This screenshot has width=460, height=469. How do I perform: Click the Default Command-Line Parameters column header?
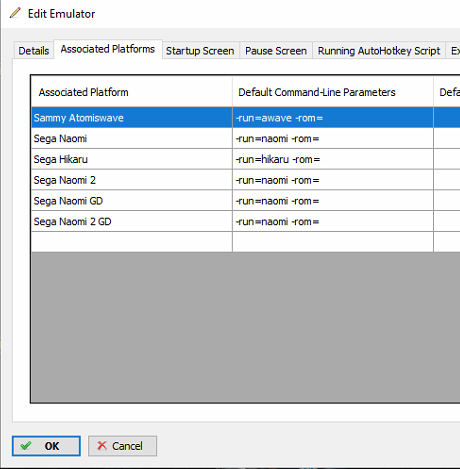coord(333,92)
